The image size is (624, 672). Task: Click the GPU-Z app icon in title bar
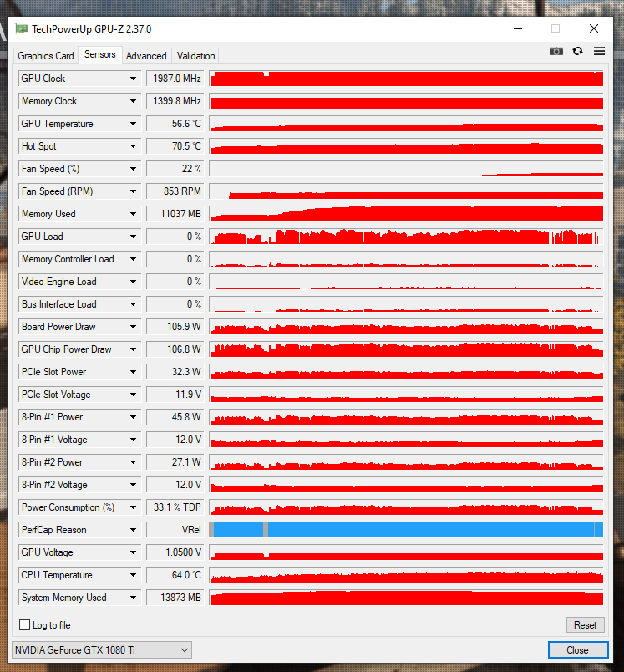click(21, 29)
